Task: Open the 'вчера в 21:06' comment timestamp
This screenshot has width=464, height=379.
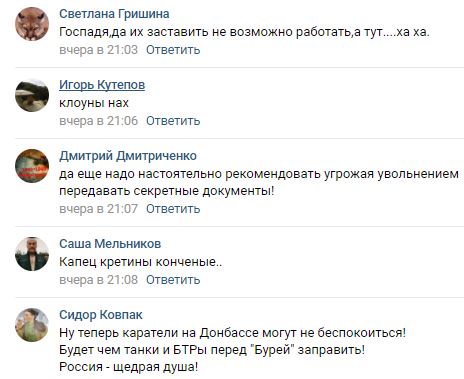Action: pyautogui.click(x=98, y=121)
